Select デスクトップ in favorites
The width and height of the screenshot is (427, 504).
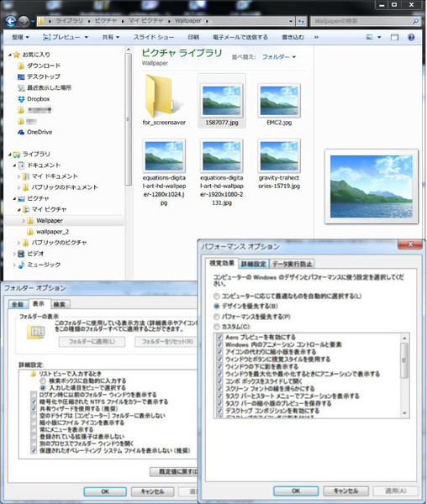(x=39, y=76)
